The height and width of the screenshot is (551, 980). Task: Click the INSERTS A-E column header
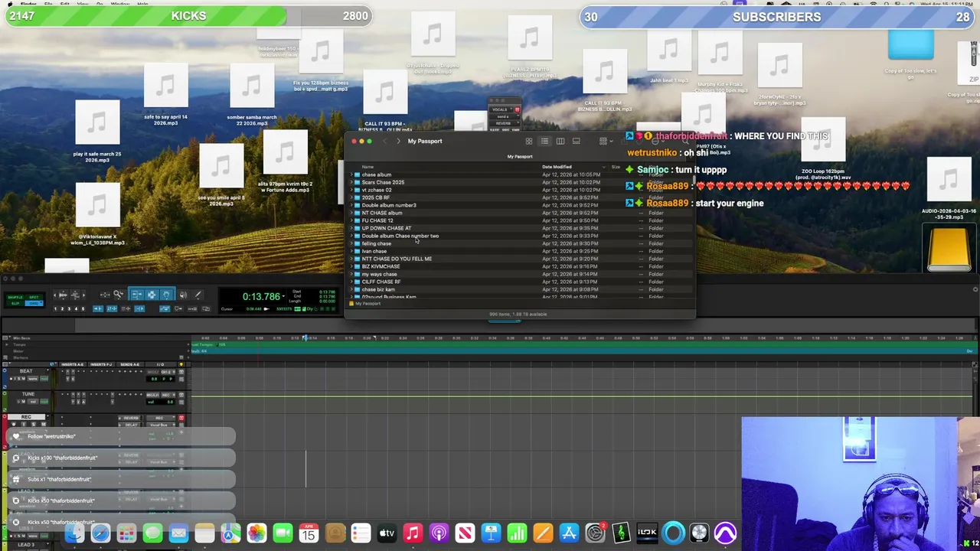[x=72, y=364]
